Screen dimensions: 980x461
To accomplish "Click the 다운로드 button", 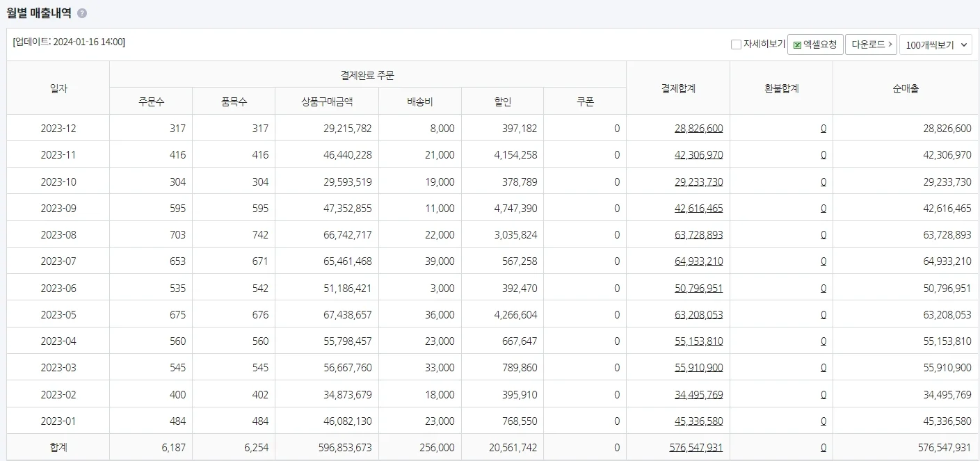I will [x=871, y=44].
